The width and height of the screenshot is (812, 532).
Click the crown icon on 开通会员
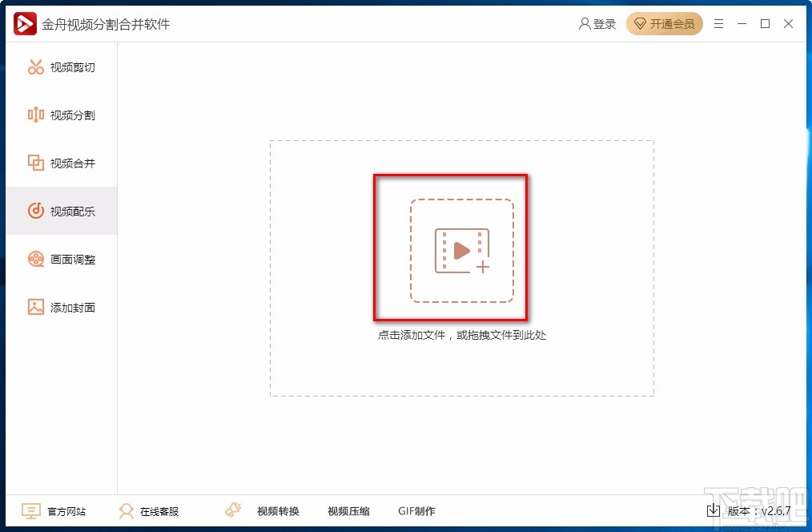640,23
